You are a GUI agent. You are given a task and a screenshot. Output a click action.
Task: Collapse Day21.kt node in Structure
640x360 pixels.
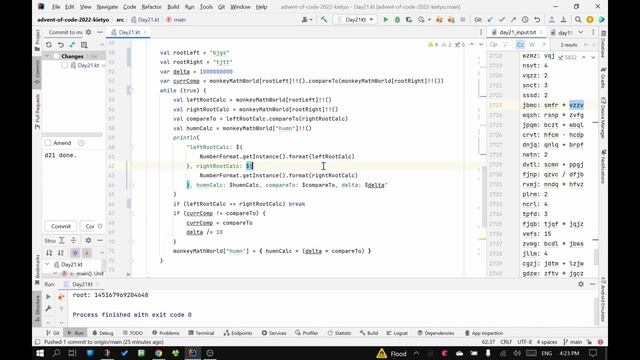click(47, 264)
